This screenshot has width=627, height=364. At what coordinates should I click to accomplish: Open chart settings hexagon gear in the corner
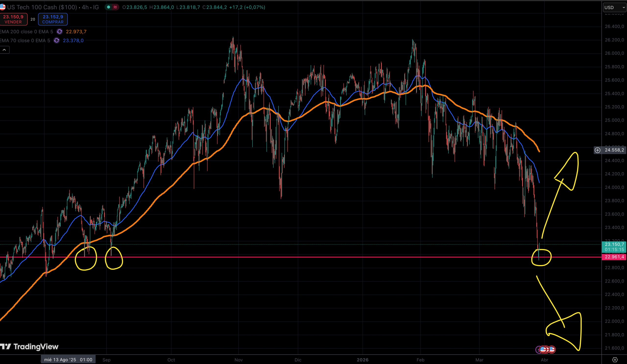point(615,360)
